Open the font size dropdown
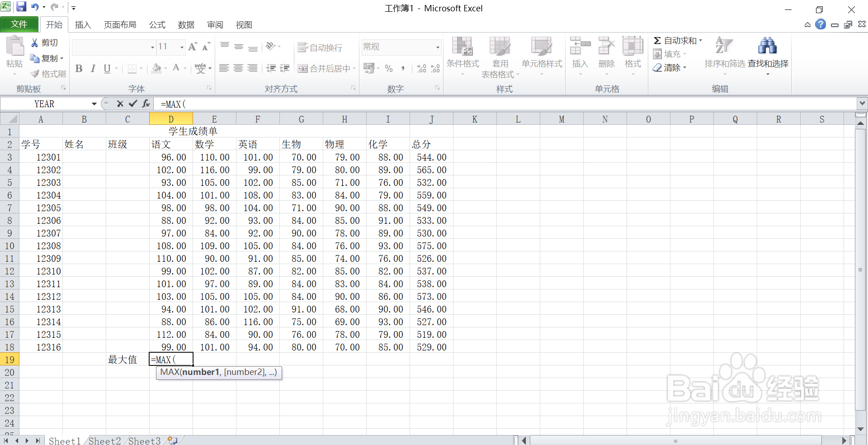 pyautogui.click(x=182, y=47)
